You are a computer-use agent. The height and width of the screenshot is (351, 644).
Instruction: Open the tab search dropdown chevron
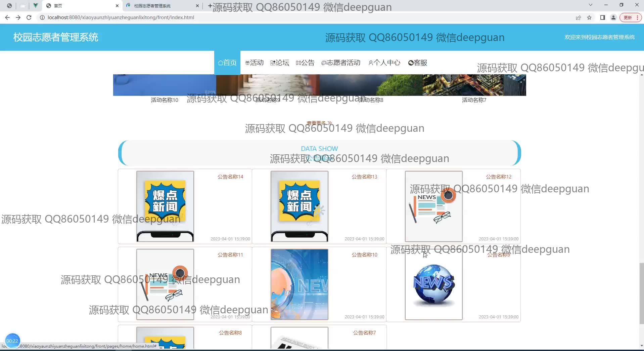[591, 5]
